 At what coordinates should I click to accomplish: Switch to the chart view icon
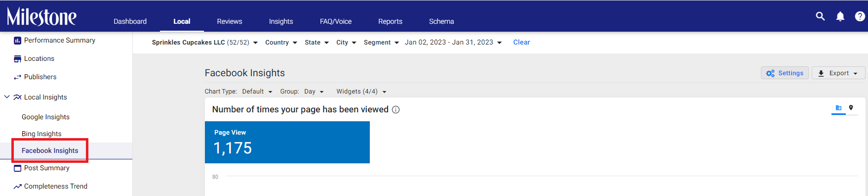[838, 108]
